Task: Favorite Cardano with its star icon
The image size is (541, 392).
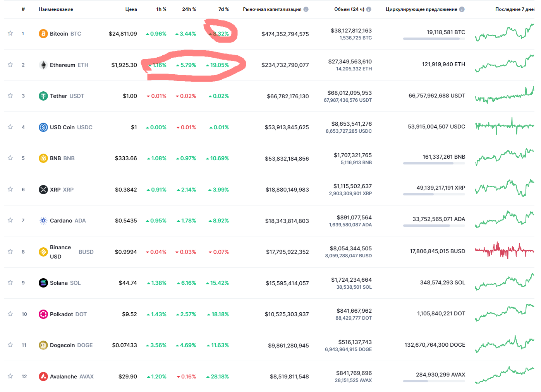Action: [x=10, y=220]
